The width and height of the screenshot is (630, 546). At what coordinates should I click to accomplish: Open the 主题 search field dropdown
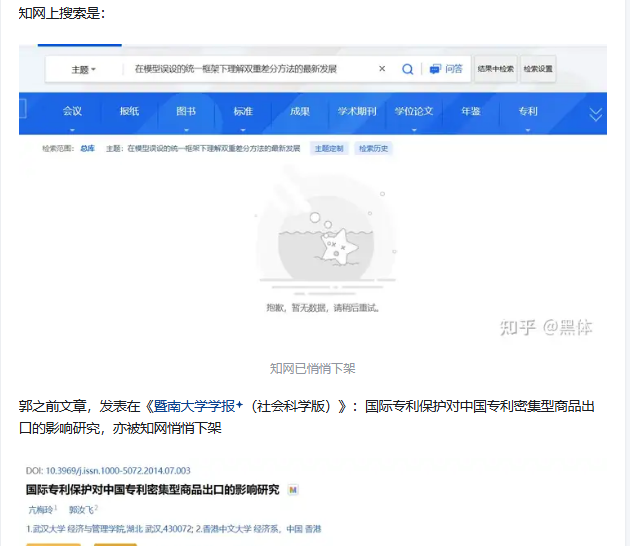(84, 70)
